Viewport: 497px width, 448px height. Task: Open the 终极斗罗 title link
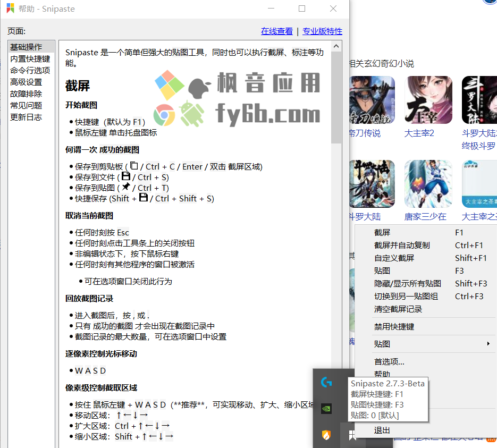point(478,146)
